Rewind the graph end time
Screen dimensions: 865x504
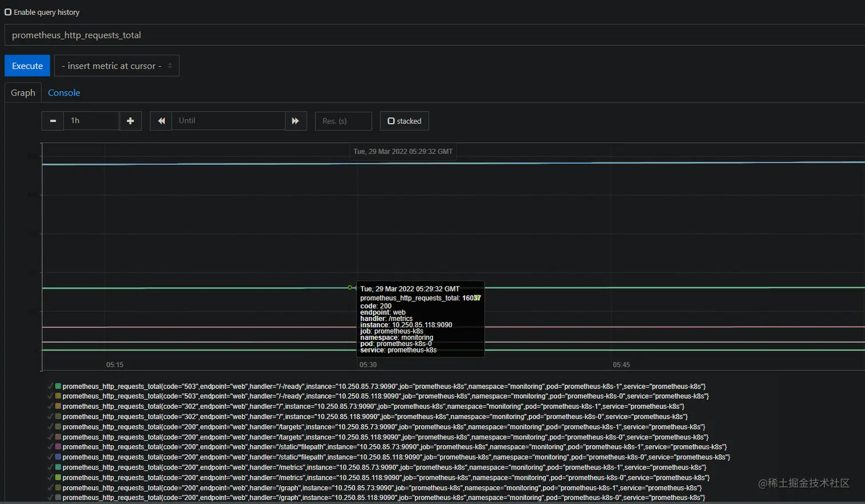click(x=161, y=121)
